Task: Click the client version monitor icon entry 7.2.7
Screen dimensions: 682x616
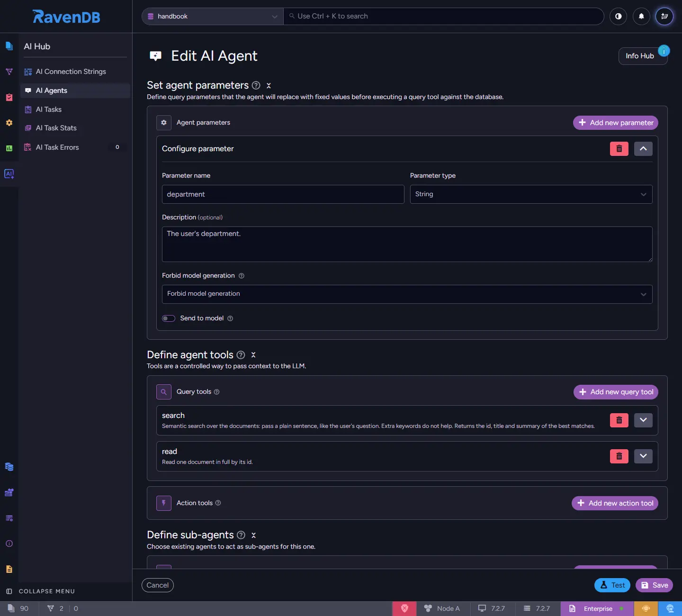Action: click(x=492, y=608)
